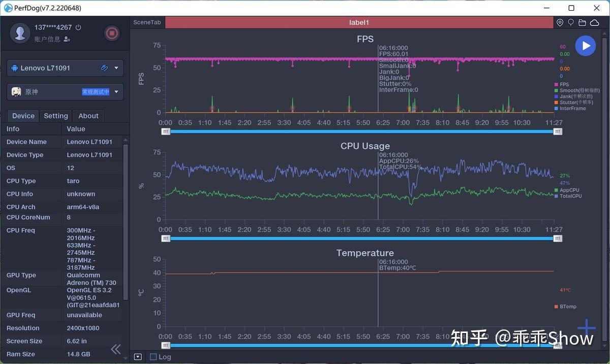Image resolution: width=610 pixels, height=364 pixels.
Task: Click the device info panel scrollbar
Action: [x=126, y=222]
